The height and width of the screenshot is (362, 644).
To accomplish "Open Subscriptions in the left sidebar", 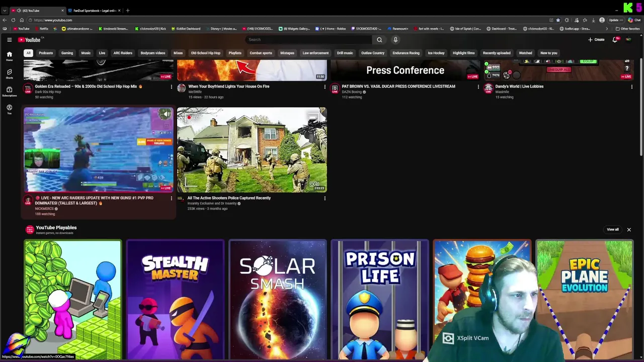I will point(9,92).
